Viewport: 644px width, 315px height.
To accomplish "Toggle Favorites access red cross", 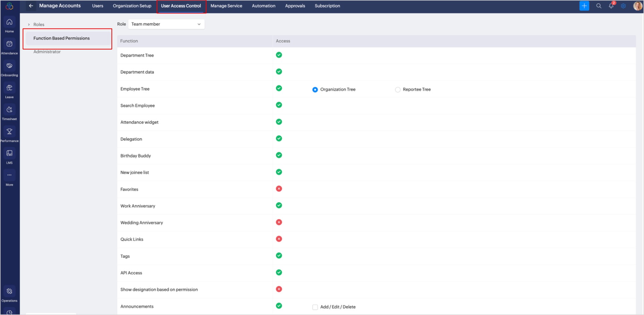I will tap(279, 189).
